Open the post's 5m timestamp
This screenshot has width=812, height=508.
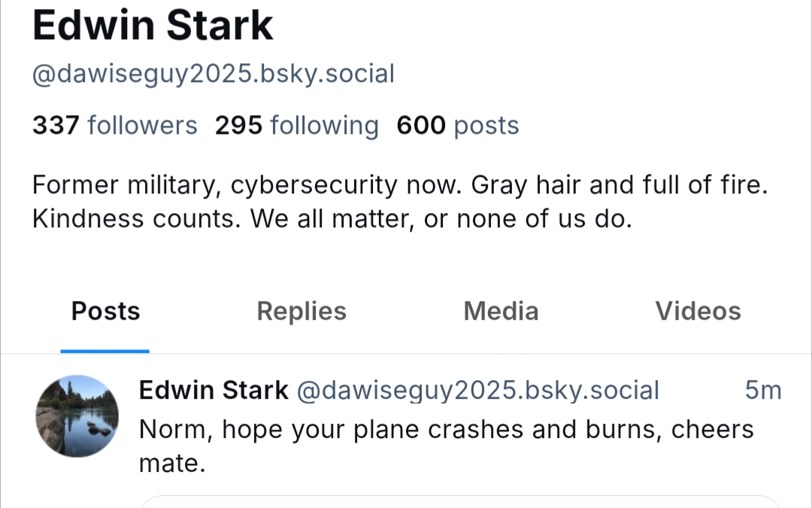763,390
